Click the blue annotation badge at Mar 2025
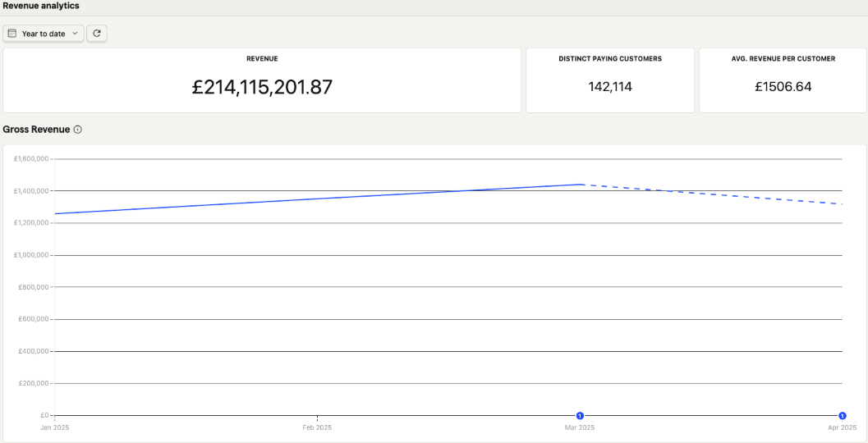The height and width of the screenshot is (443, 868). point(580,416)
